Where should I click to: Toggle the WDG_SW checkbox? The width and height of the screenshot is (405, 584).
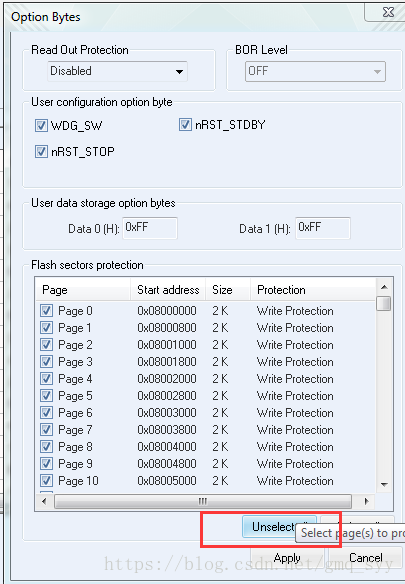(x=41, y=126)
